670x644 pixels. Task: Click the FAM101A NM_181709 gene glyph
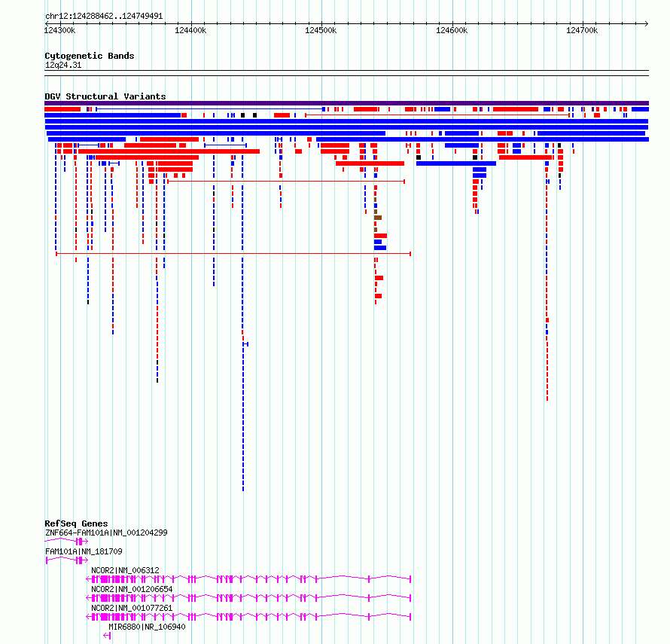click(x=67, y=560)
